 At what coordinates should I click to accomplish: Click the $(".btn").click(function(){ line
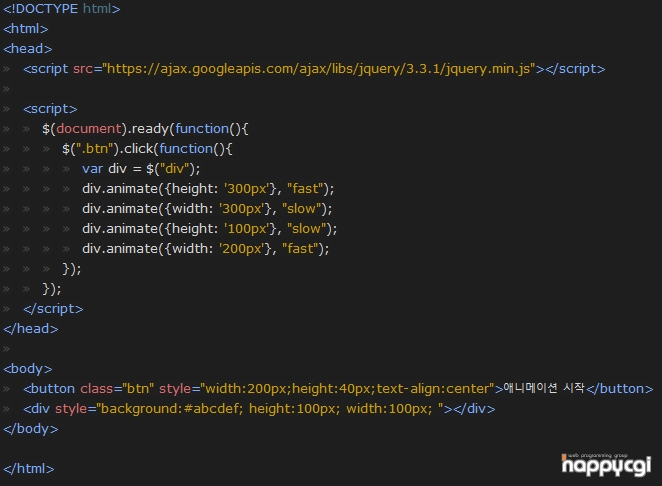[x=147, y=149]
